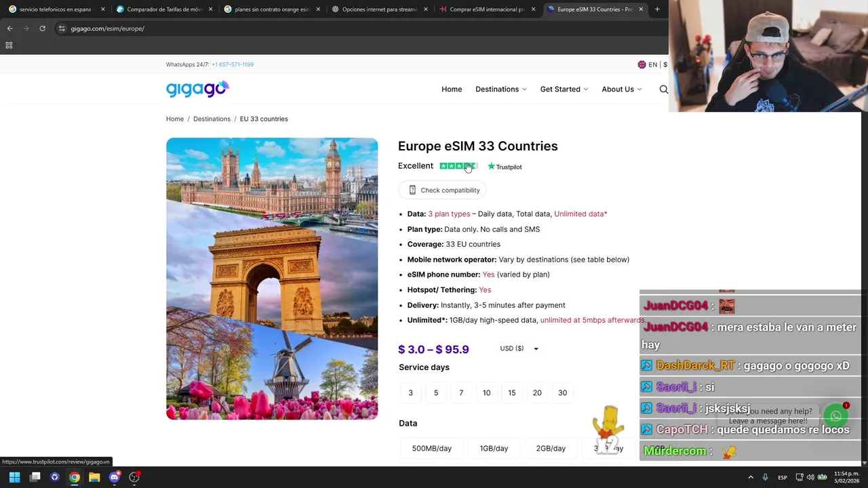Screen dimensions: 868x488
Task: Open volume control in system tray
Action: click(x=810, y=477)
